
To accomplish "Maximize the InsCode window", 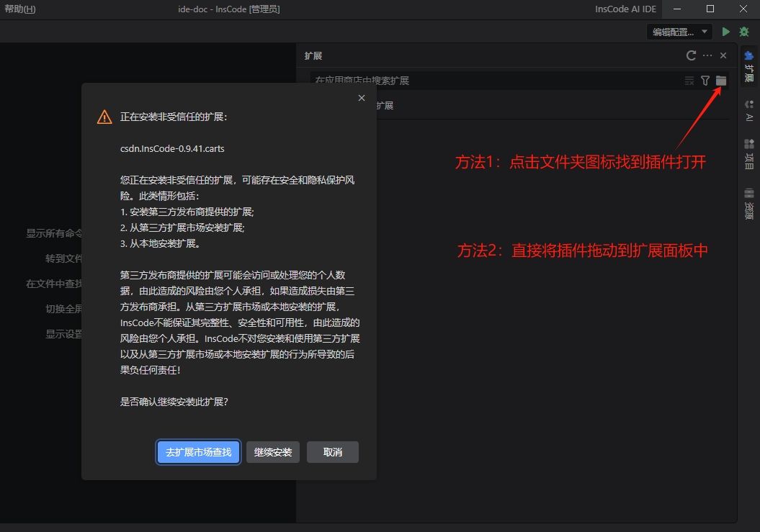I will (710, 9).
